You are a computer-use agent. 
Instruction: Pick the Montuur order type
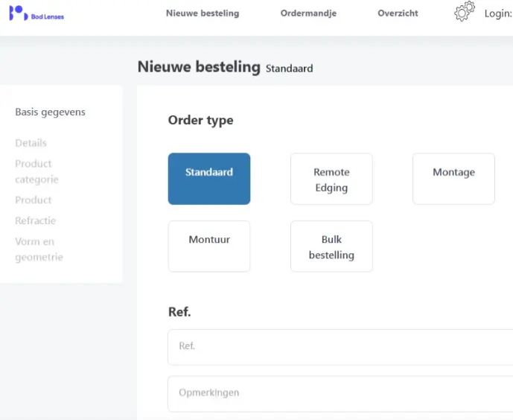[209, 246]
